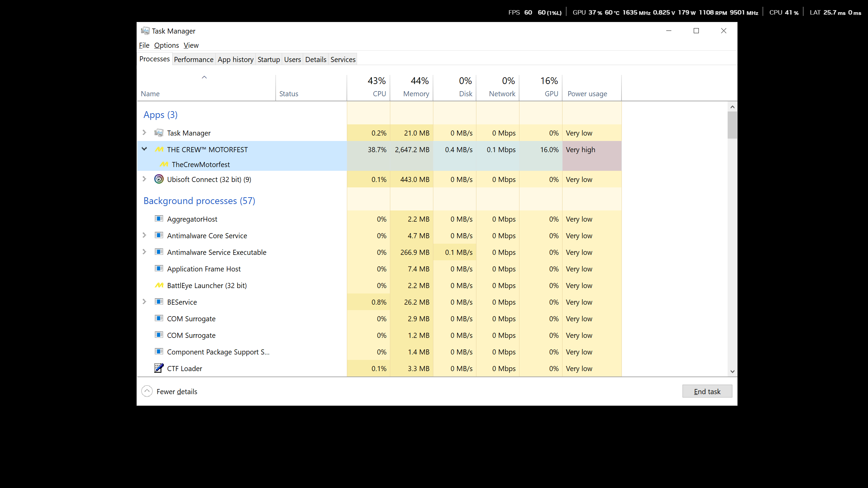Sort by the Power usage column header

(592, 87)
